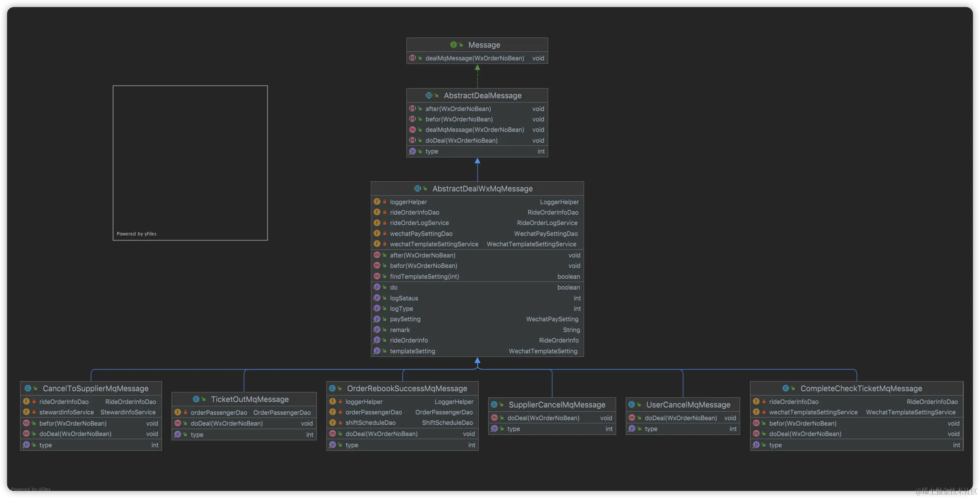Click the class icon beside AbstractDealWxMqMessage
The width and height of the screenshot is (980, 498).
click(418, 189)
